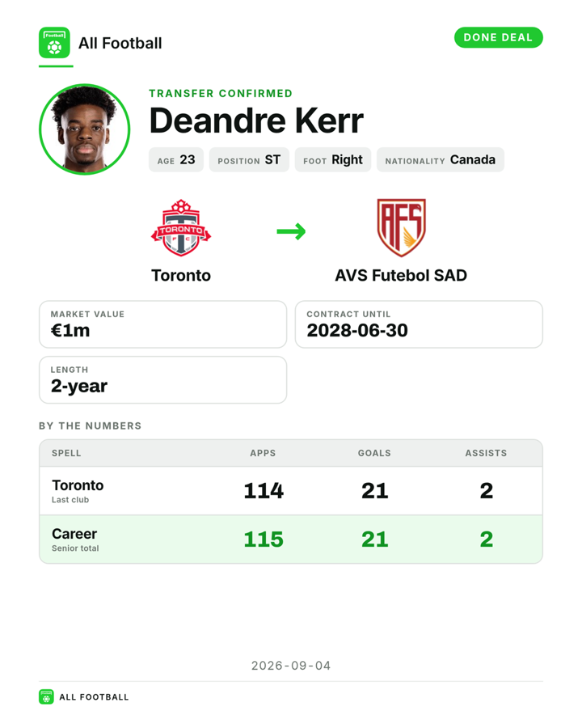Viewport: 582px width, 728px height.
Task: Click the GOALS column header
Action: coord(374,453)
